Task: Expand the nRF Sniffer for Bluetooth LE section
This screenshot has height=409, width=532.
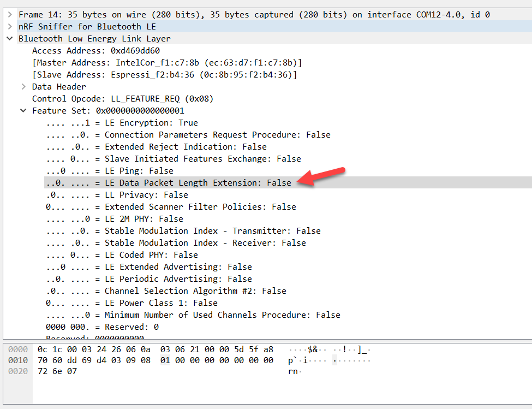Action: click(11, 26)
